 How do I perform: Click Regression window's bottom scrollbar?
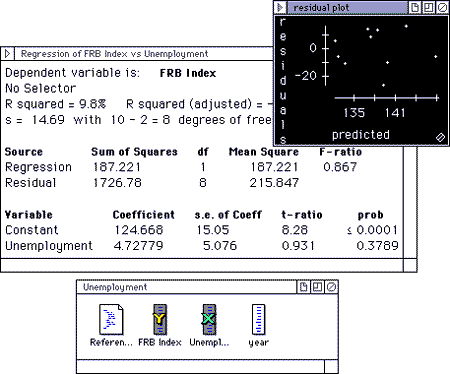click(202, 265)
